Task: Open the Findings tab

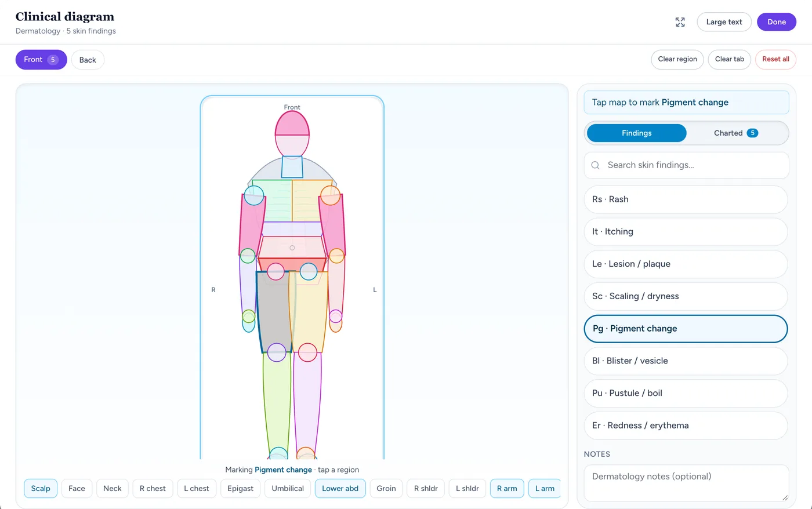Action: (636, 133)
